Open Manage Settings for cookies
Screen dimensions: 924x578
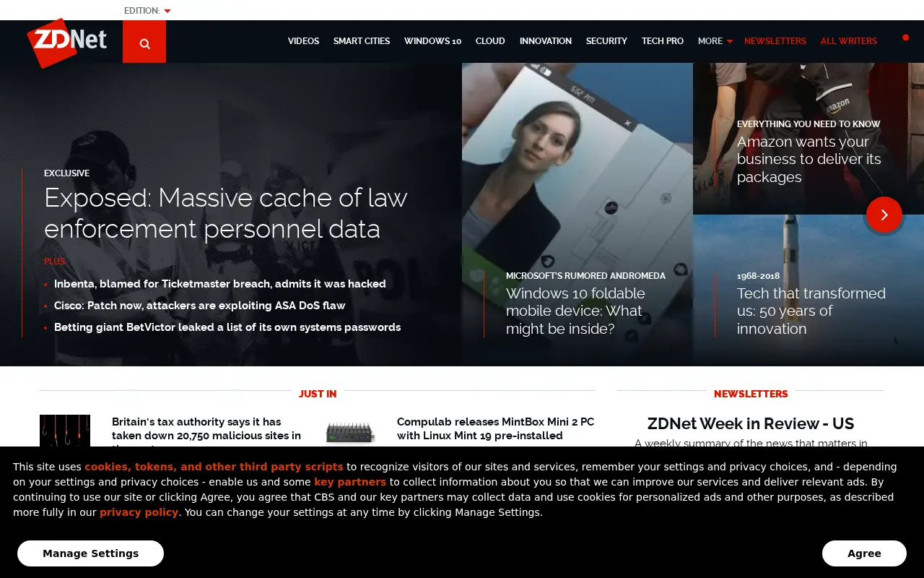pyautogui.click(x=90, y=553)
